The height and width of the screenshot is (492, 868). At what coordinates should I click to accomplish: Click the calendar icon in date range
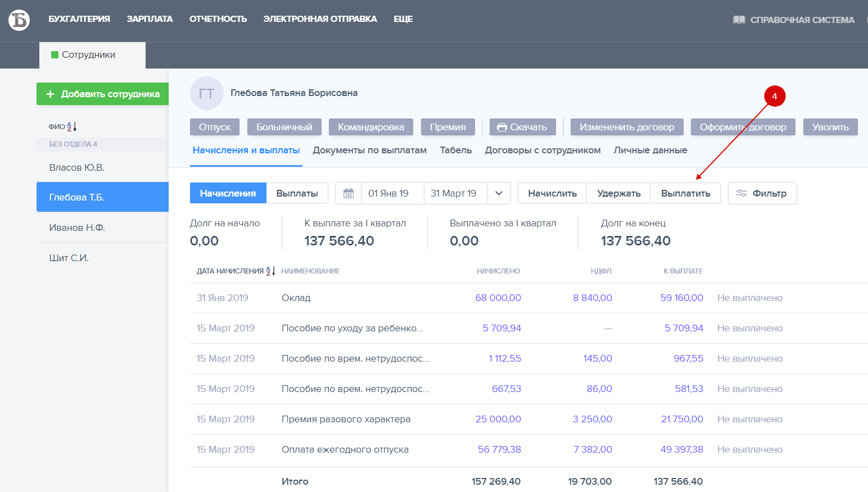349,193
